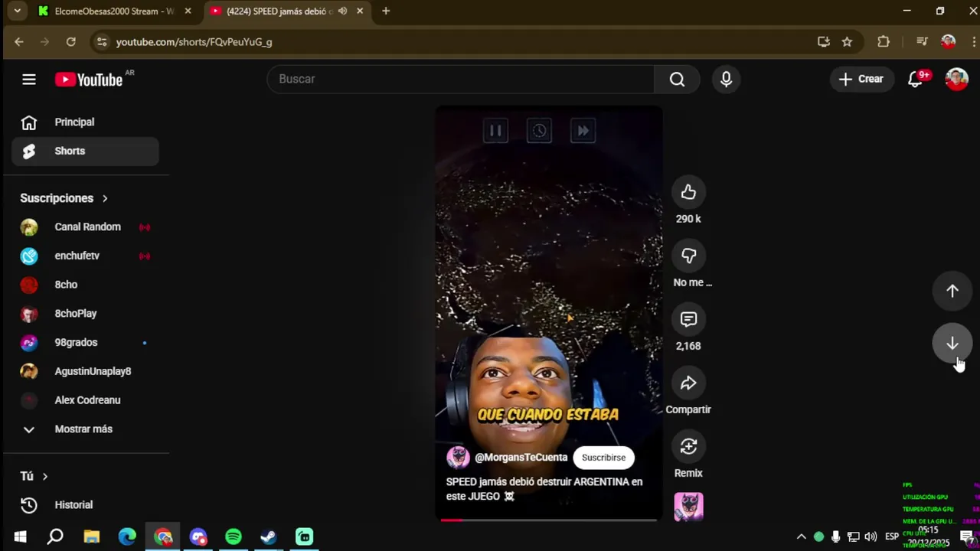
Task: Go to the next short arrow
Action: pyautogui.click(x=952, y=344)
